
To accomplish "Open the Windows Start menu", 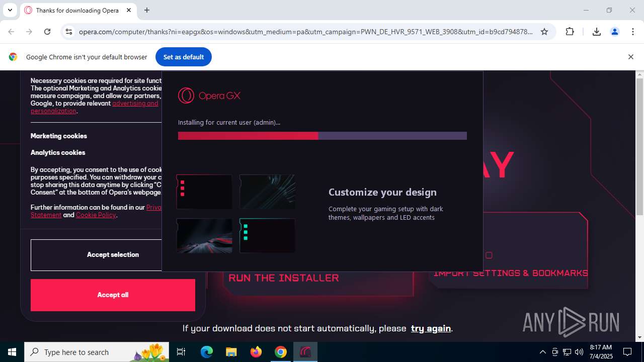I will 12,352.
